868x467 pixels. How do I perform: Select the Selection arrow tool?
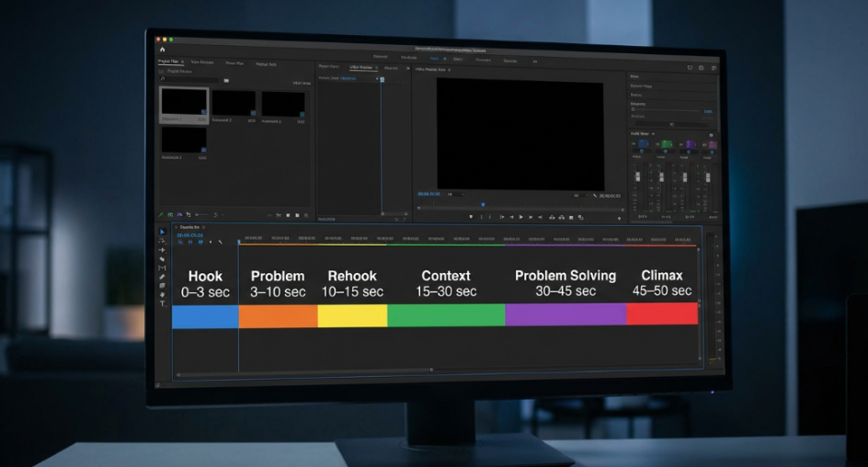pyautogui.click(x=162, y=232)
